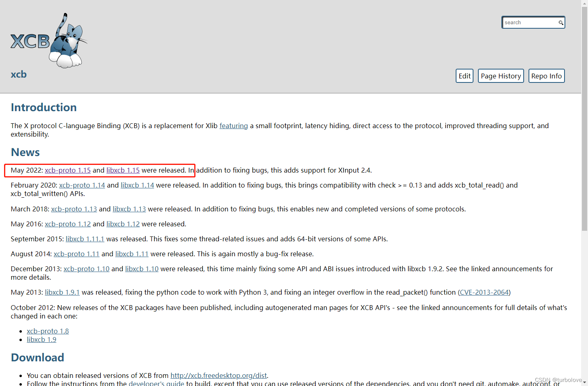Open the libxcb 1.9.1 link

point(62,292)
